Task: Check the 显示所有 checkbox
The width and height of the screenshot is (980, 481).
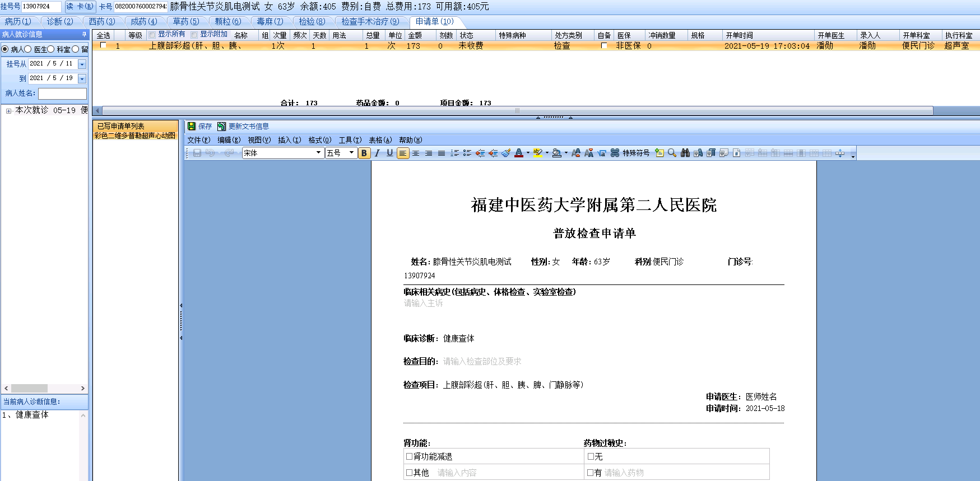Action: point(152,35)
